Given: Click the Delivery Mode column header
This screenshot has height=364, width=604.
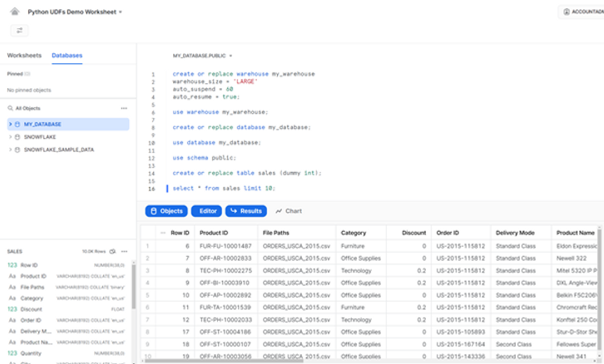Looking at the screenshot, I should (521, 233).
